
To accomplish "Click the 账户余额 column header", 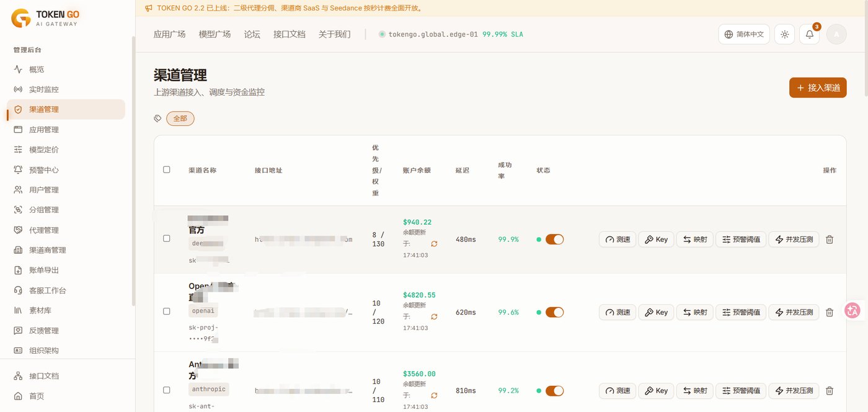I will click(x=417, y=170).
